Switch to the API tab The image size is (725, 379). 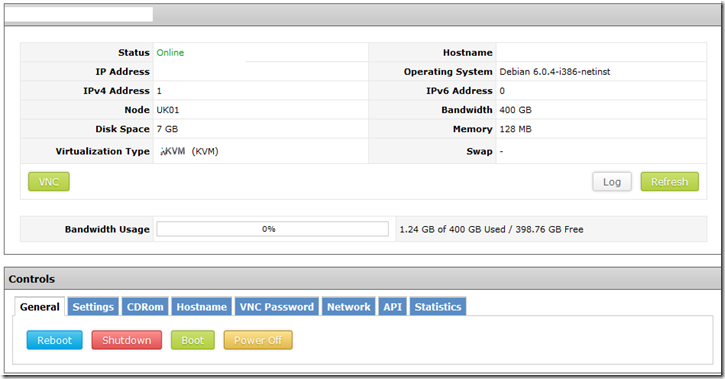click(393, 307)
